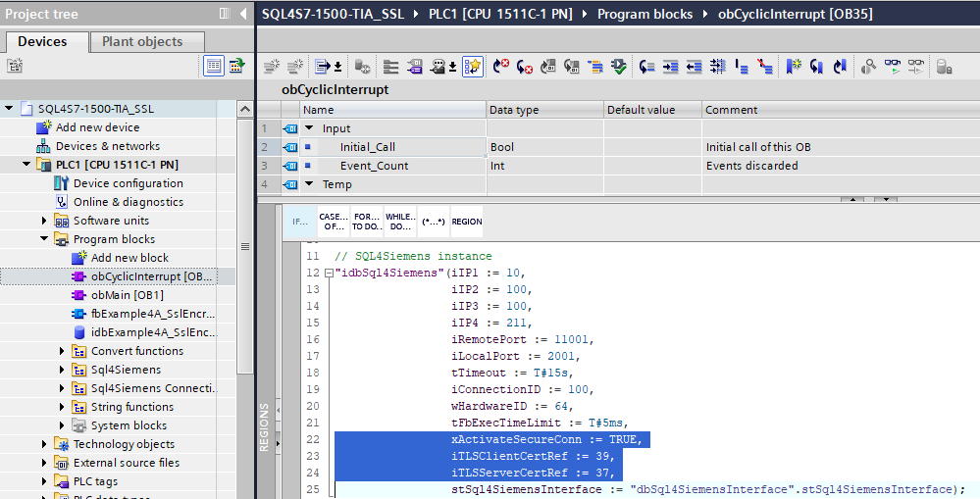Toggle the freeze monitoring display icon

[x=916, y=66]
